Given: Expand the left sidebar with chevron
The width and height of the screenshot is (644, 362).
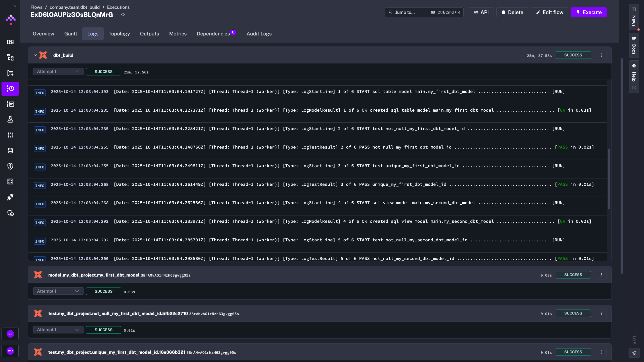Looking at the screenshot, I should [x=15, y=6].
